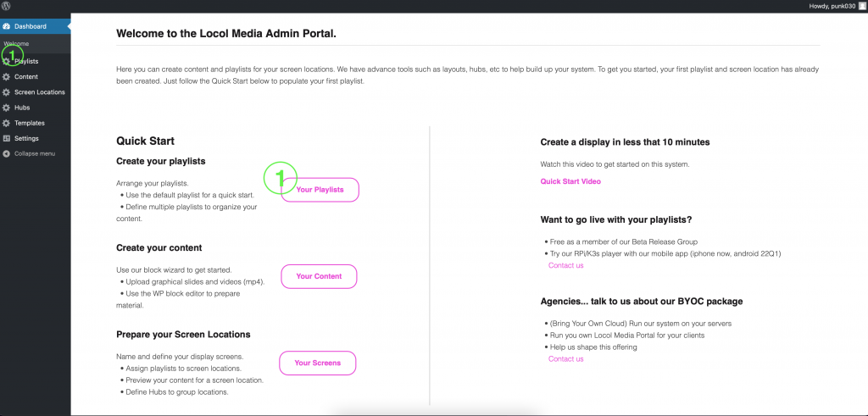This screenshot has height=416, width=868.
Task: Collapse the sidebar menu
Action: pyautogui.click(x=36, y=154)
